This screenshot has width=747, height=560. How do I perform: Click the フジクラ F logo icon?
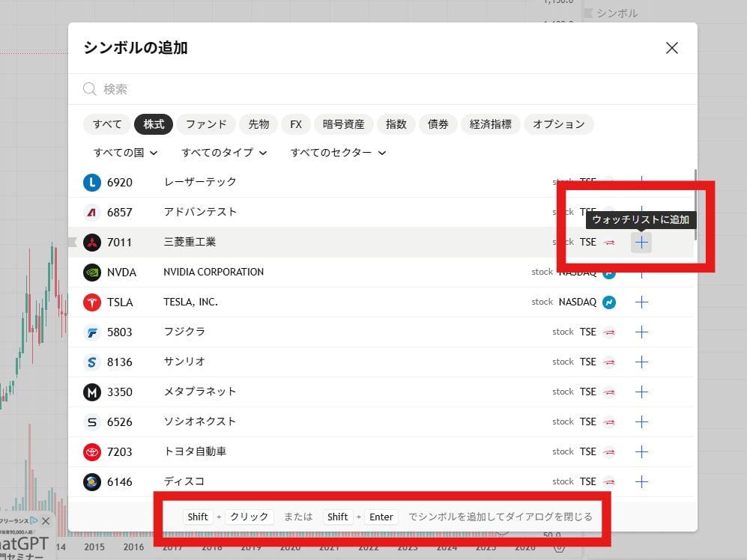tap(92, 332)
